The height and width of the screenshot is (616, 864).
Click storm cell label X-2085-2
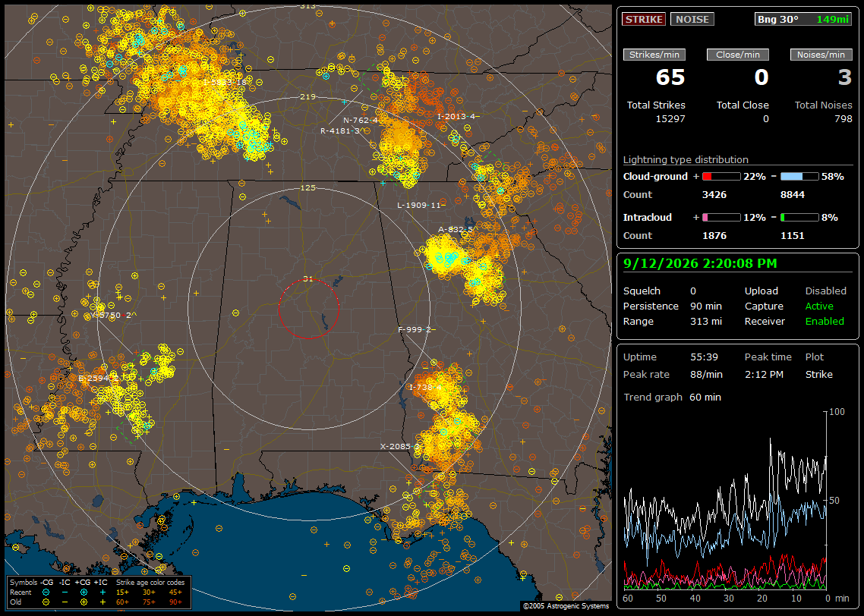point(399,447)
